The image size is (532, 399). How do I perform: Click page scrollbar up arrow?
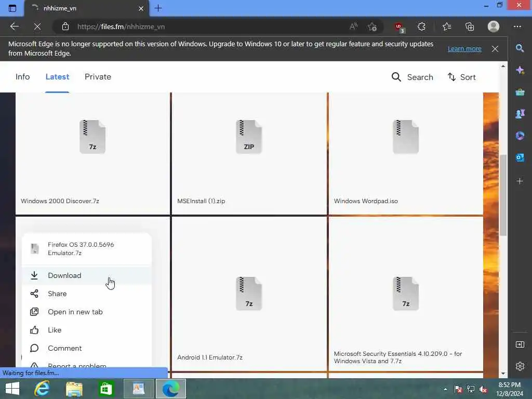click(x=503, y=66)
